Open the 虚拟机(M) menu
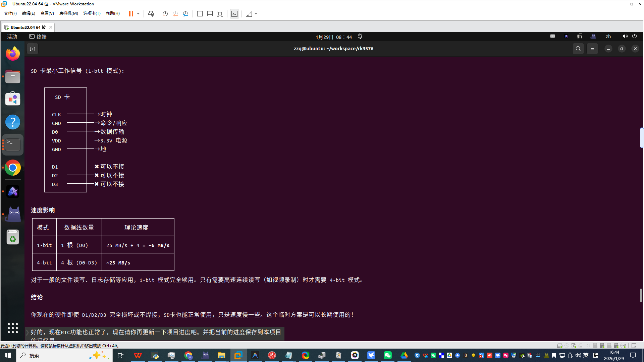 pyautogui.click(x=68, y=13)
